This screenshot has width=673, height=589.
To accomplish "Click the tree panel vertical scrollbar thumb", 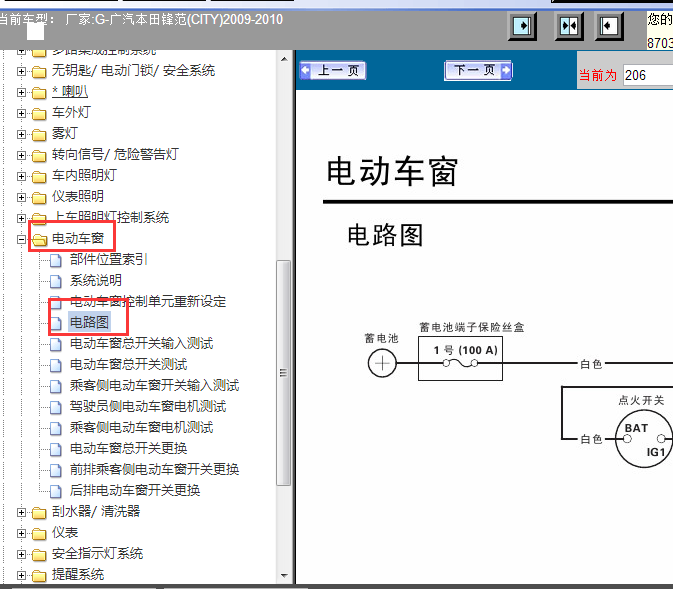I will [283, 373].
